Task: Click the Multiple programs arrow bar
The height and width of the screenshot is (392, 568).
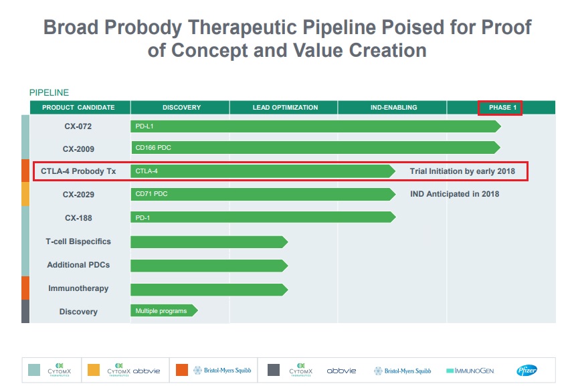Action: pos(163,311)
